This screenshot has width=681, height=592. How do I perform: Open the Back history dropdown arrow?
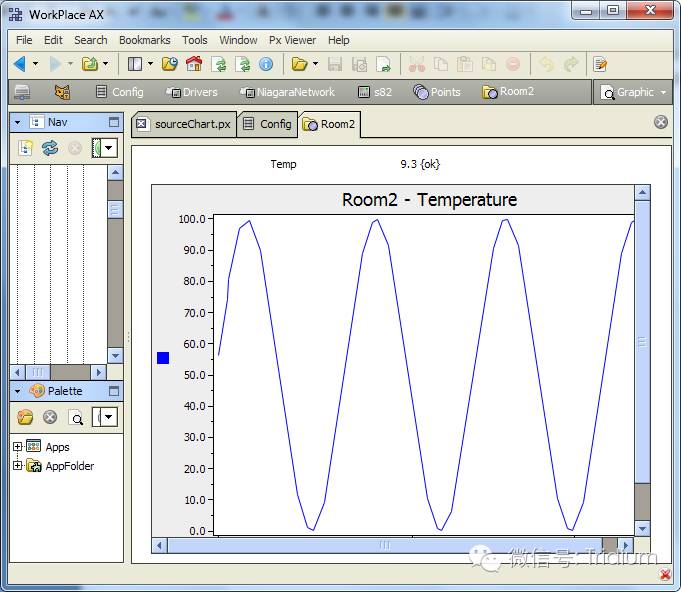coord(36,64)
